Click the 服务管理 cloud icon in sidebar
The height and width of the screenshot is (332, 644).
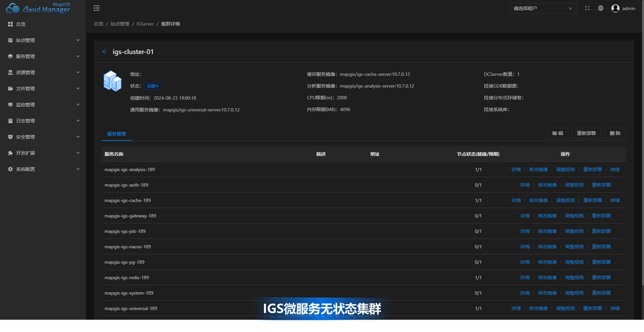point(10,56)
